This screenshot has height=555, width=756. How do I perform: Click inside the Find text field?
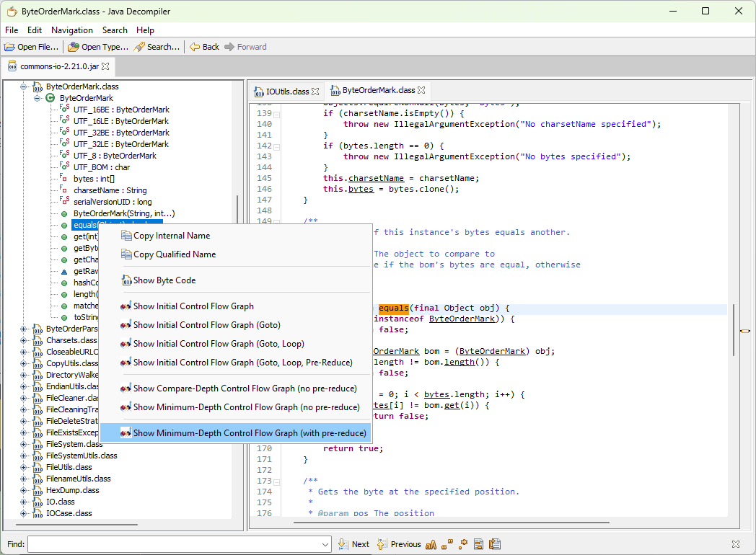coord(173,544)
